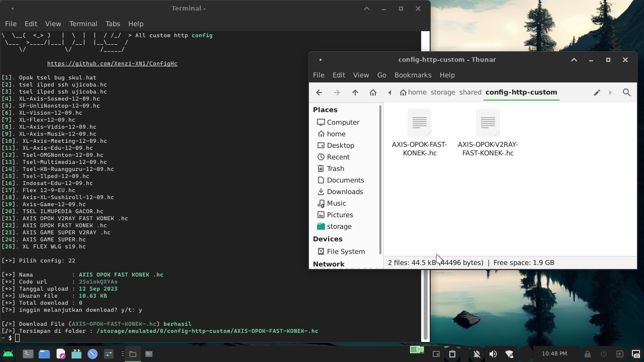The width and height of the screenshot is (644, 362).
Task: Open Android applications menu on taskbar
Action: point(8,354)
